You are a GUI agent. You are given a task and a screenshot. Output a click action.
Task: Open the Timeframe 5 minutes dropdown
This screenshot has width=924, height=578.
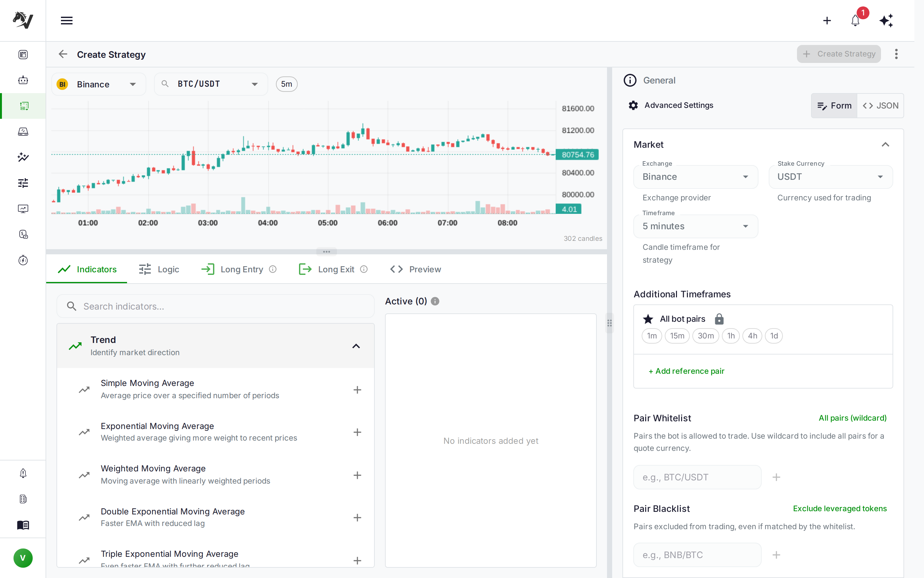[696, 226]
